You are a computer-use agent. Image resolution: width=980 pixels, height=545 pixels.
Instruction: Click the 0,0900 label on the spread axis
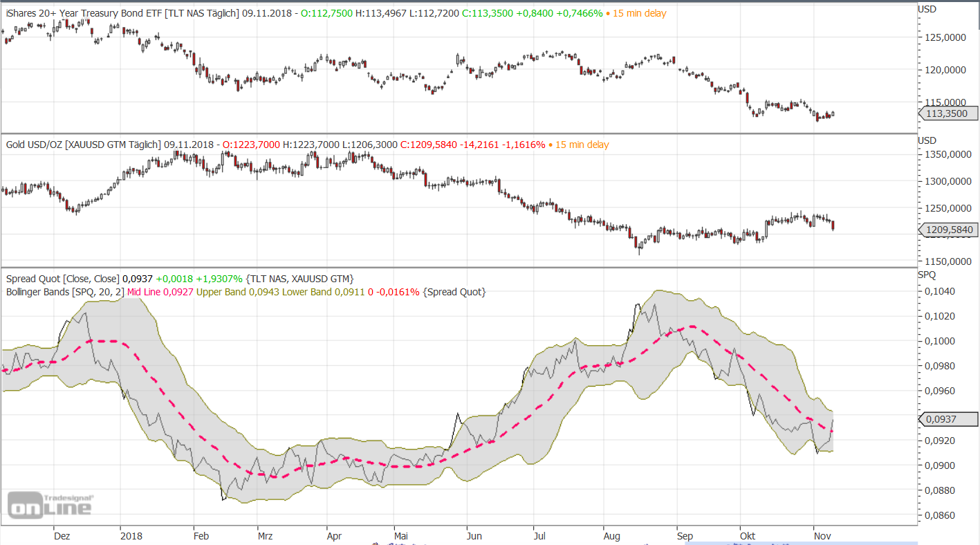tap(941, 465)
